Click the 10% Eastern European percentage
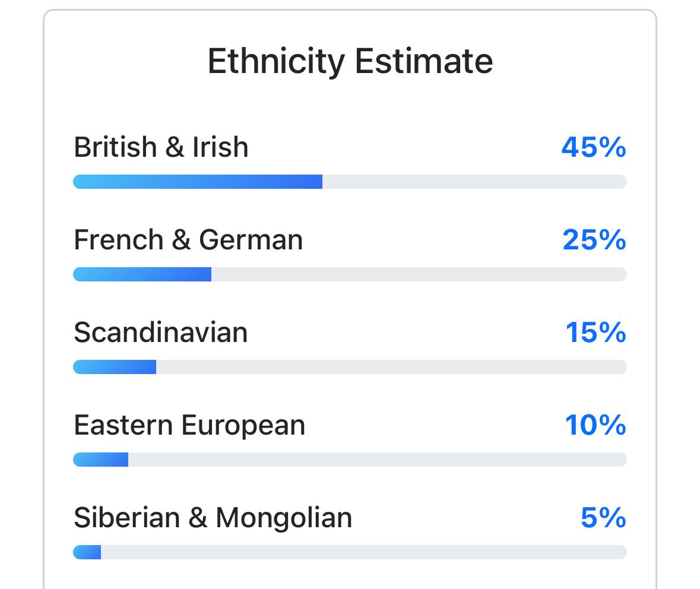Screen dimensions: 700x589 [596, 425]
